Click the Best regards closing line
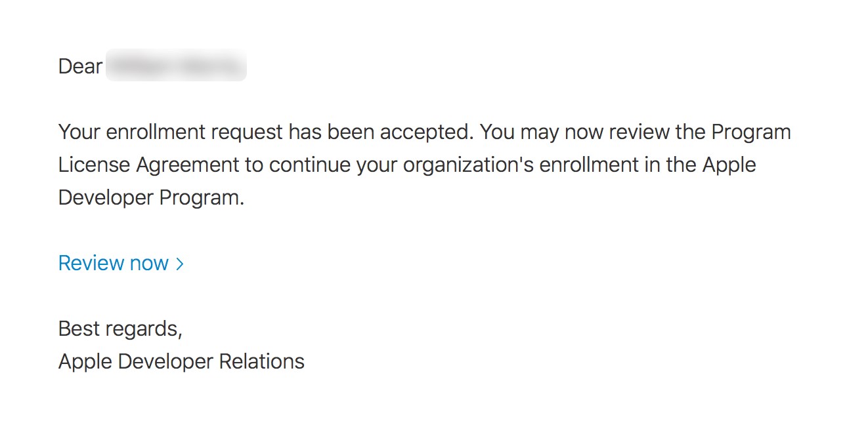This screenshot has width=868, height=423. 120,329
